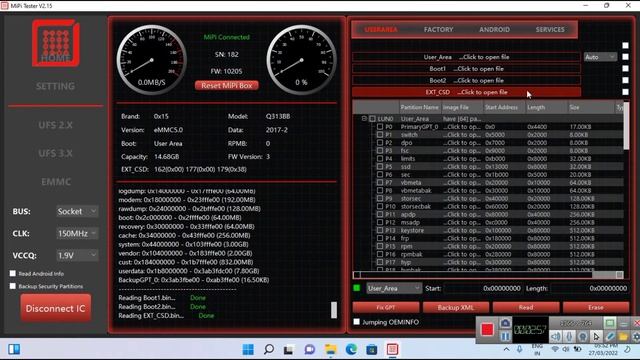640x360 pixels.
Task: Click the Read button
Action: pyautogui.click(x=526, y=307)
